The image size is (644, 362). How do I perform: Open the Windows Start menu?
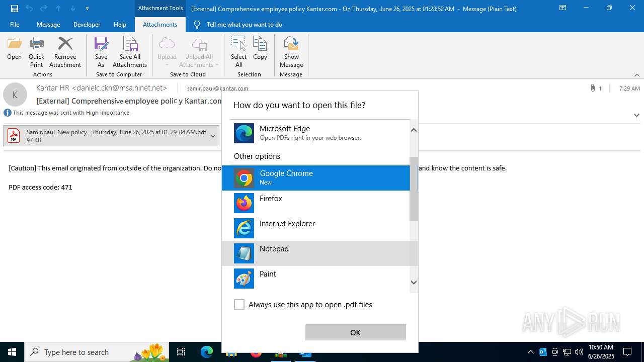pyautogui.click(x=12, y=352)
